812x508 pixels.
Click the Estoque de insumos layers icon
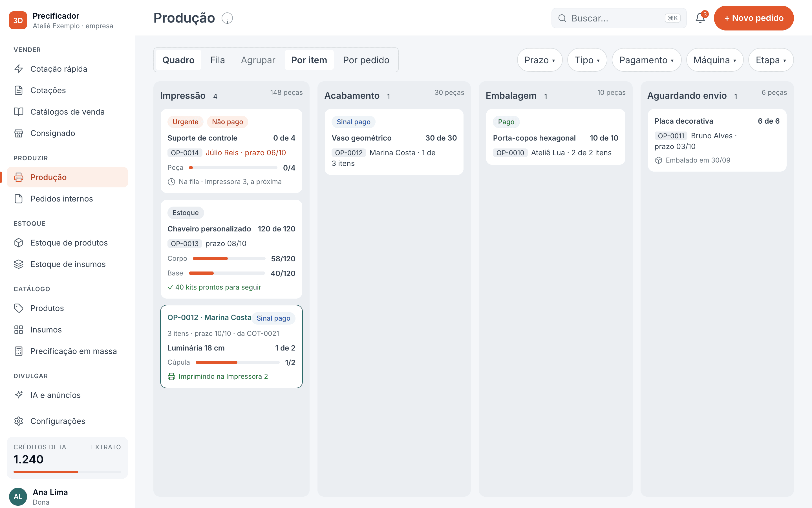[x=19, y=264]
